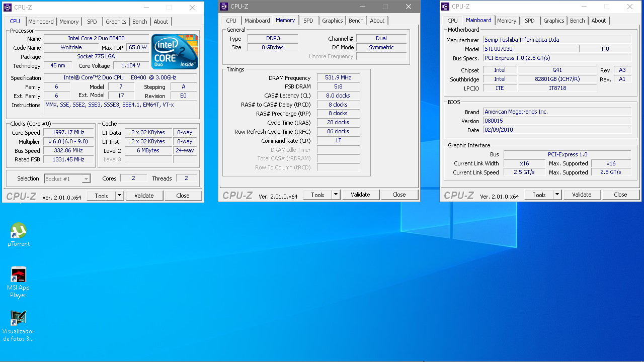Open the µTorrent desktop shortcut
Screen dimensions: 644x362
(x=19, y=235)
